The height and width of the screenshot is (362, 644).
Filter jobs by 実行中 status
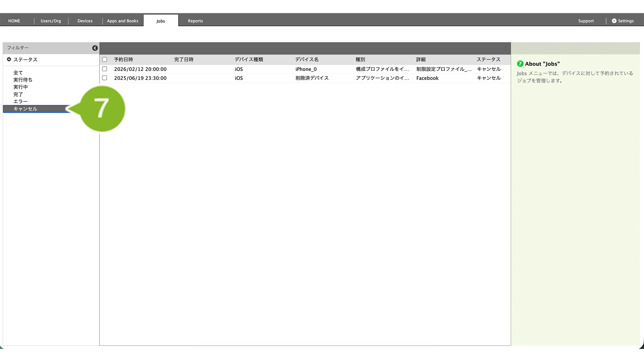pyautogui.click(x=21, y=87)
